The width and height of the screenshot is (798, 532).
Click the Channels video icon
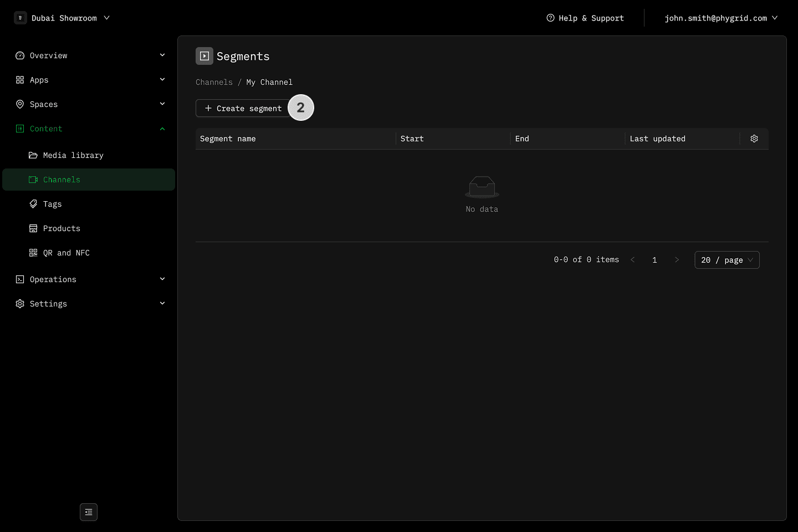(33, 180)
